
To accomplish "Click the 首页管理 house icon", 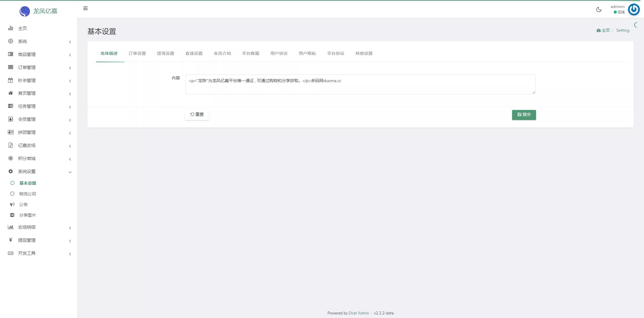I will pos(11,93).
